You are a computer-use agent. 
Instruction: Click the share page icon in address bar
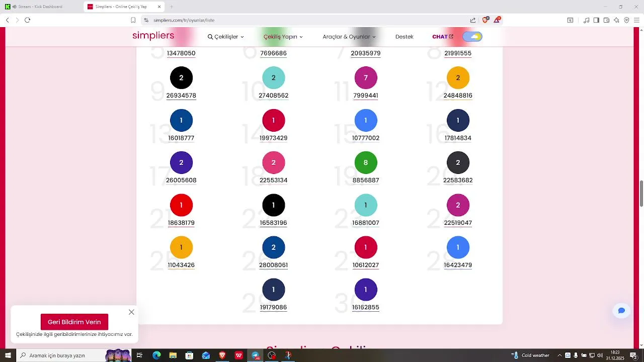[x=473, y=20]
